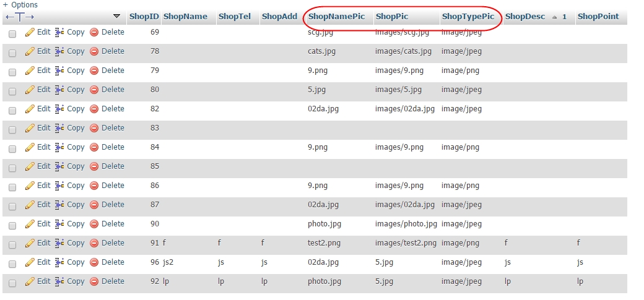The height and width of the screenshot is (300, 644).
Task: Click the Copy link for ShopID 87
Action: point(76,205)
